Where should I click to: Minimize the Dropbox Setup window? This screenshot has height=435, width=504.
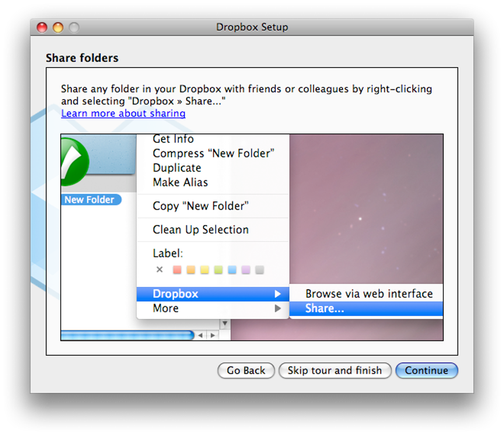click(x=58, y=27)
